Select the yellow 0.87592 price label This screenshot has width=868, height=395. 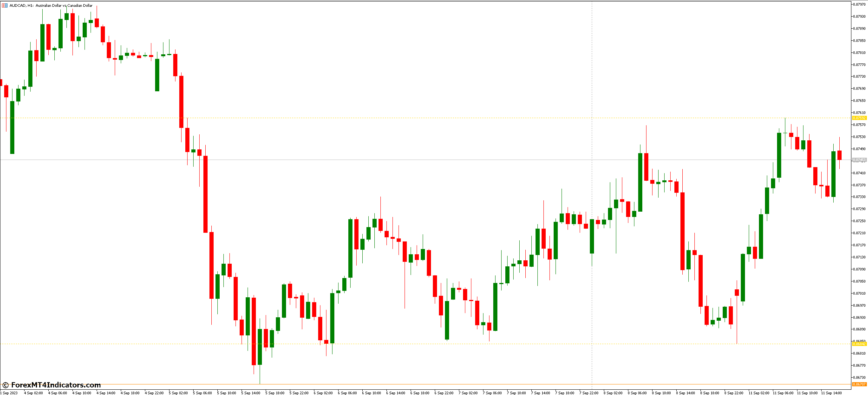click(x=859, y=118)
